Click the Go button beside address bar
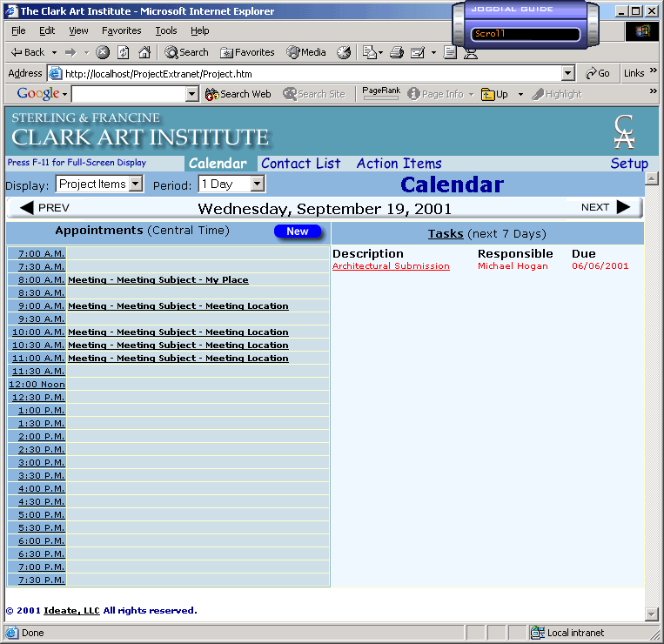664x644 pixels. point(598,73)
